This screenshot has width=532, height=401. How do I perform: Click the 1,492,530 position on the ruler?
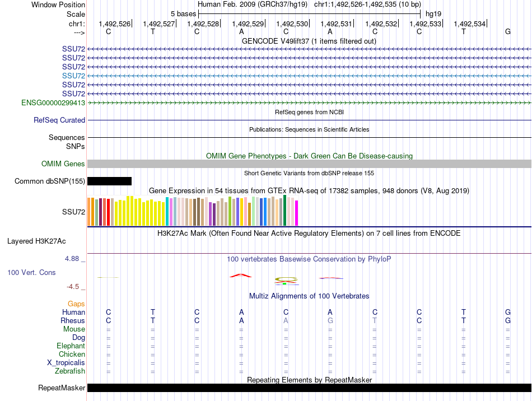coord(292,24)
